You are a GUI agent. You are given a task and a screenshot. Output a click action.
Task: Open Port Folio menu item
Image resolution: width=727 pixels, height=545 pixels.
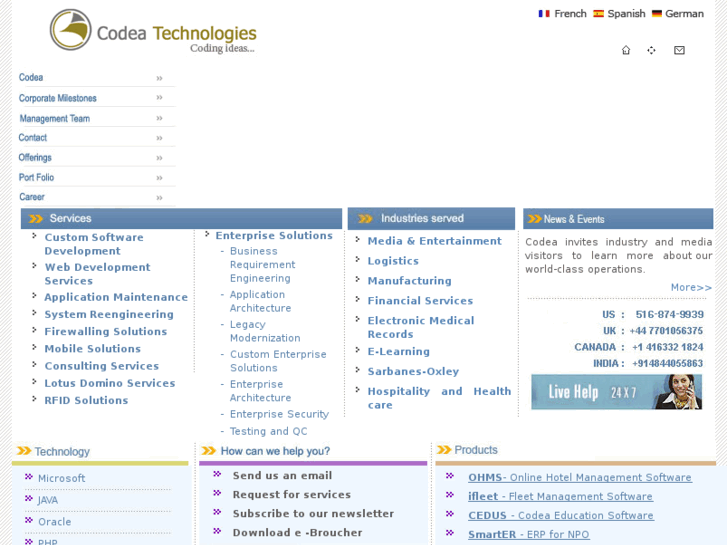click(36, 178)
